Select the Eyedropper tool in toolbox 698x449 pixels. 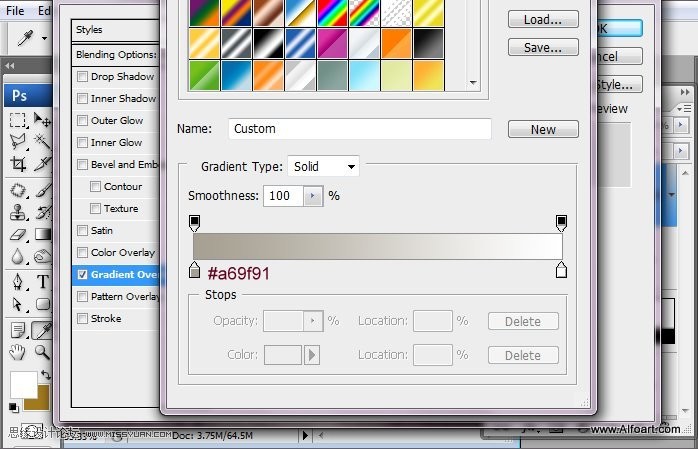pyautogui.click(x=42, y=331)
